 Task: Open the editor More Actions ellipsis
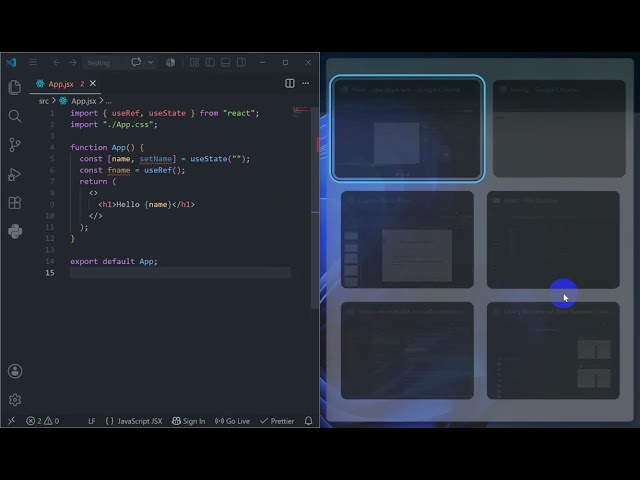pos(306,83)
